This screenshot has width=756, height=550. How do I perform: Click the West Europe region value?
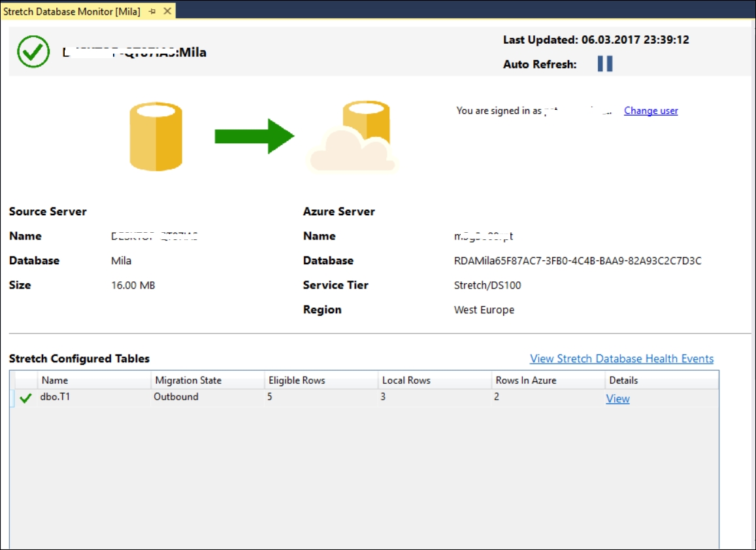point(484,310)
